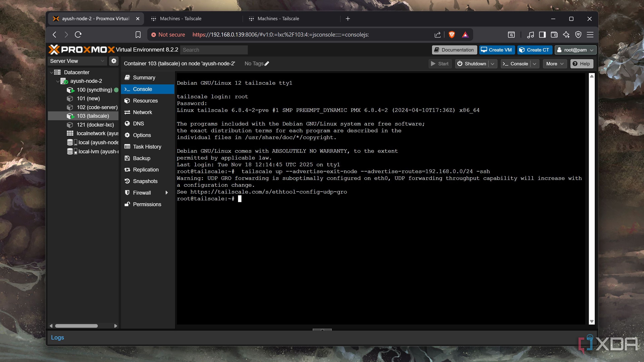
Task: Open the Options section
Action: click(x=148, y=135)
